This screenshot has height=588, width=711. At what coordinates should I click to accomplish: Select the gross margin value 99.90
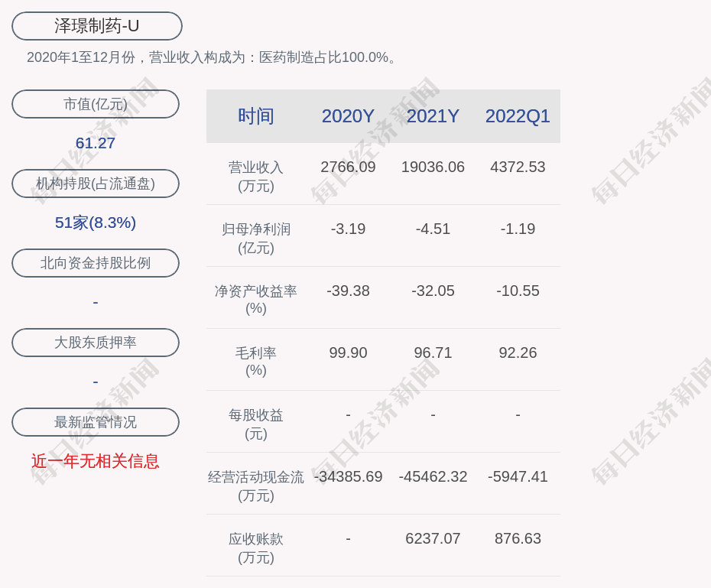(348, 352)
